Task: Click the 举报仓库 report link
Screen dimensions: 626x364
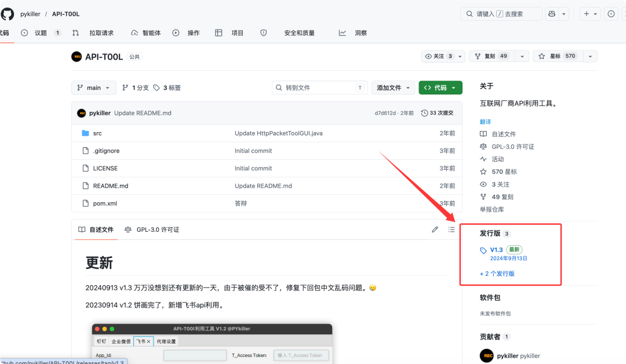Action: pos(492,210)
